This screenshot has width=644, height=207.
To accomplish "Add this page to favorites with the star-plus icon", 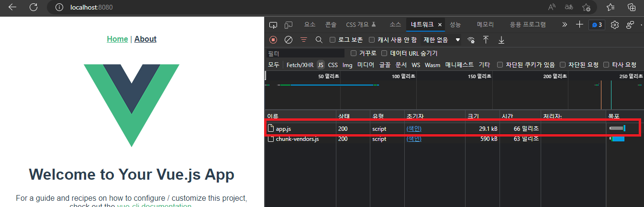I will (x=586, y=7).
